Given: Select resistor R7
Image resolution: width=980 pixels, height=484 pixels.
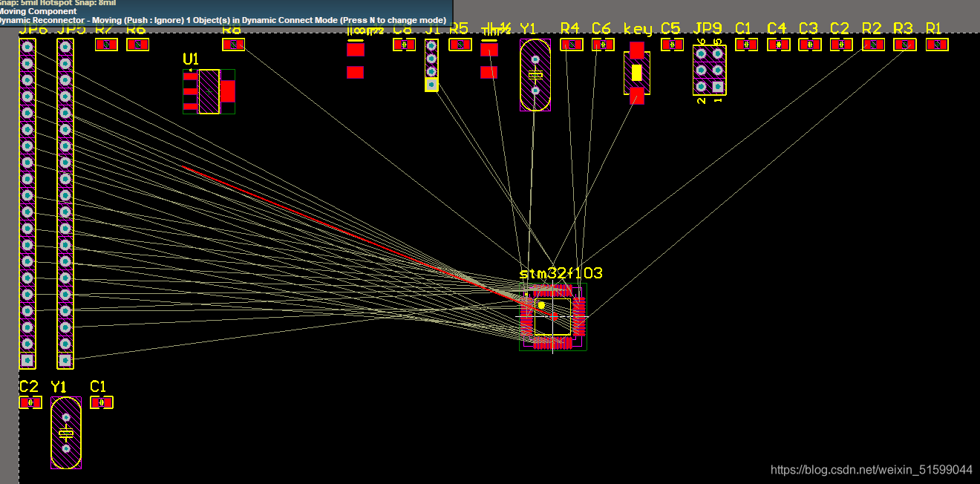Looking at the screenshot, I should point(107,45).
